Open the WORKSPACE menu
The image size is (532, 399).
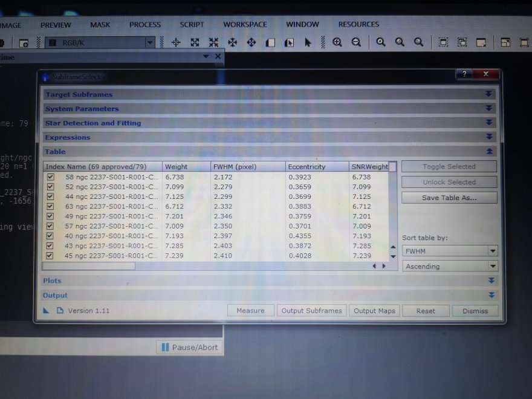[245, 24]
